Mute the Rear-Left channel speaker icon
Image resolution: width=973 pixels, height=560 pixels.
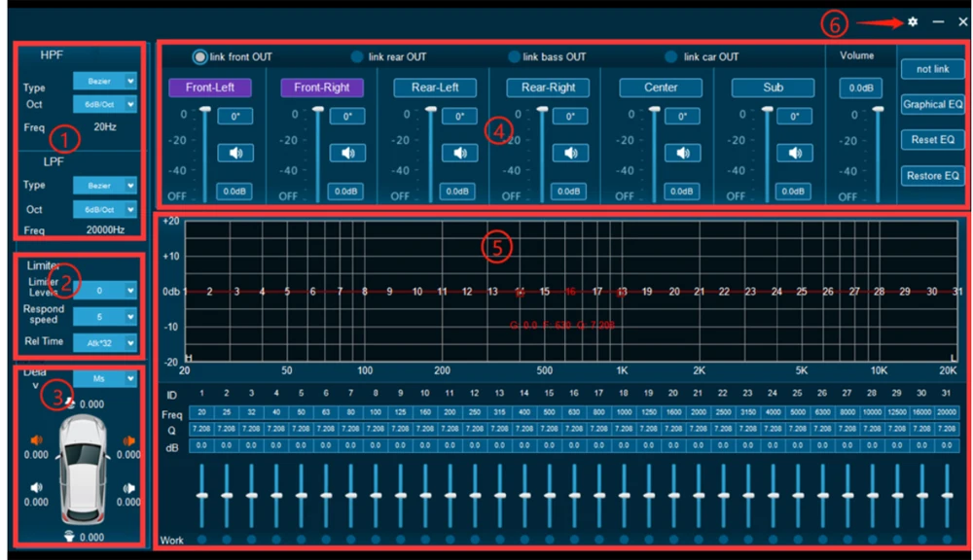click(x=459, y=153)
